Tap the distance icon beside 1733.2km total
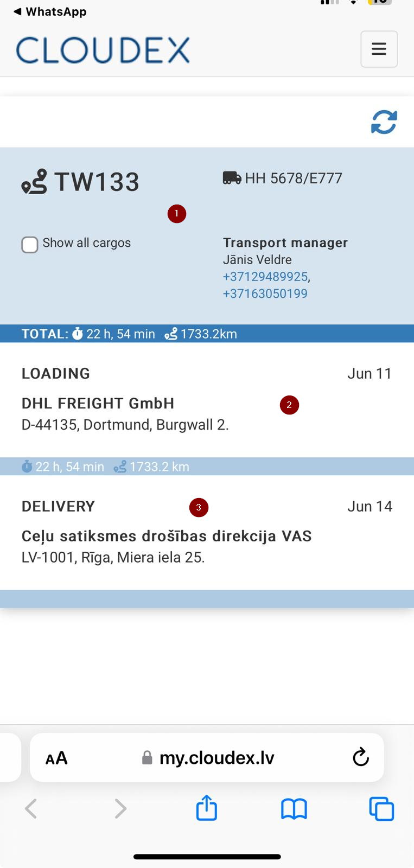The height and width of the screenshot is (868, 414). click(x=171, y=334)
